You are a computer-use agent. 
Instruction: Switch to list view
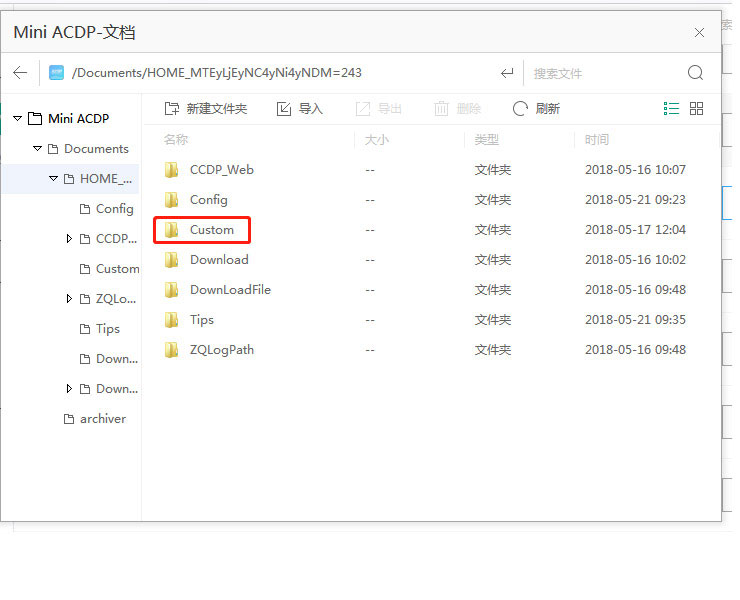pyautogui.click(x=671, y=109)
